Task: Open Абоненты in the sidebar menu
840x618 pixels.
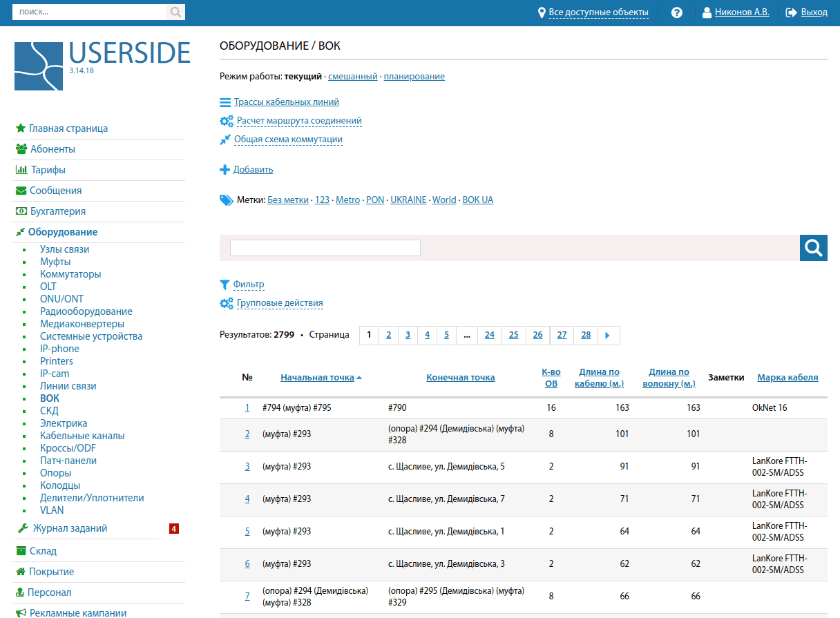Action: [52, 149]
